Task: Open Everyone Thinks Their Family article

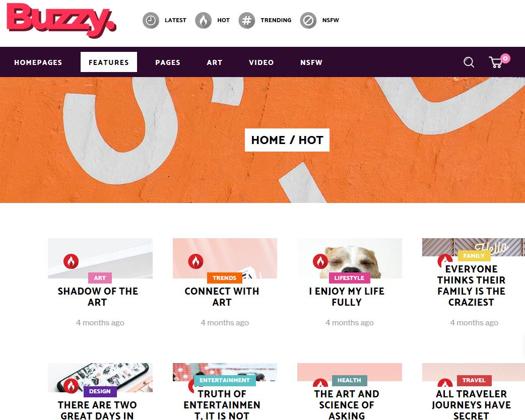Action: [x=471, y=286]
